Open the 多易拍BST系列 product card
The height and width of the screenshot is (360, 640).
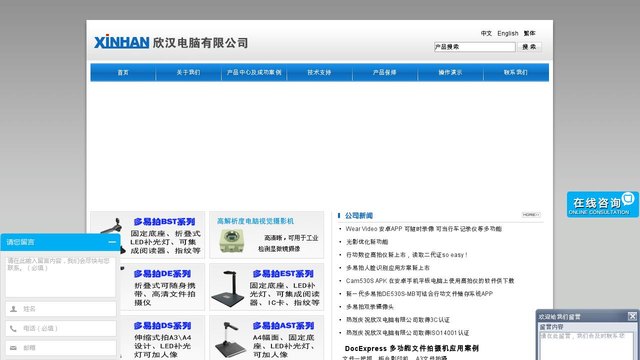point(147,235)
